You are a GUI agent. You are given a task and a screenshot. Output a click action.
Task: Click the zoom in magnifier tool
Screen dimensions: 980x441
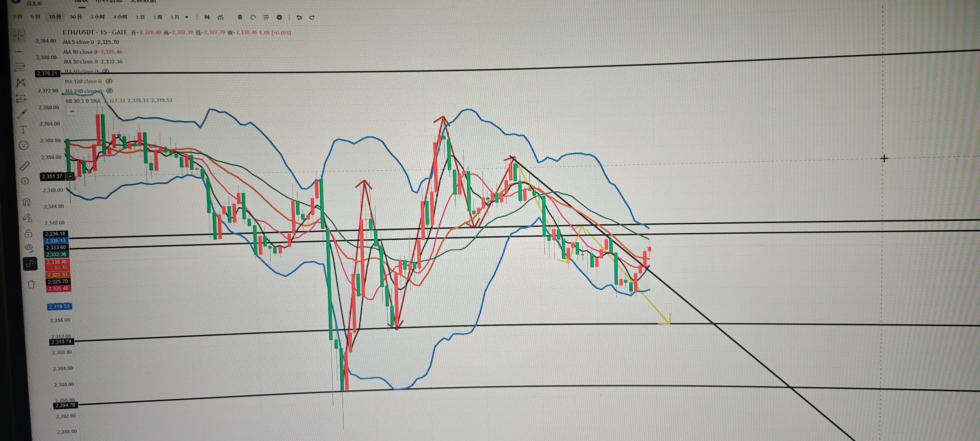coord(25,181)
